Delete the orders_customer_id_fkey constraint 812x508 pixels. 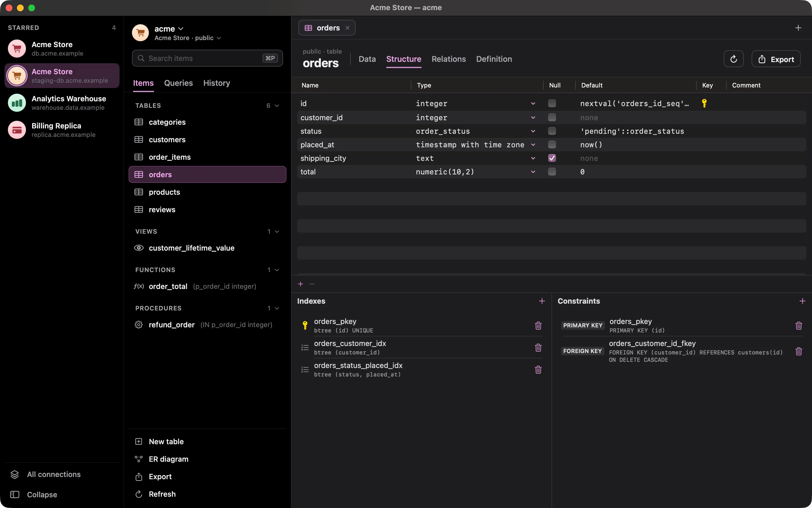coord(798,351)
